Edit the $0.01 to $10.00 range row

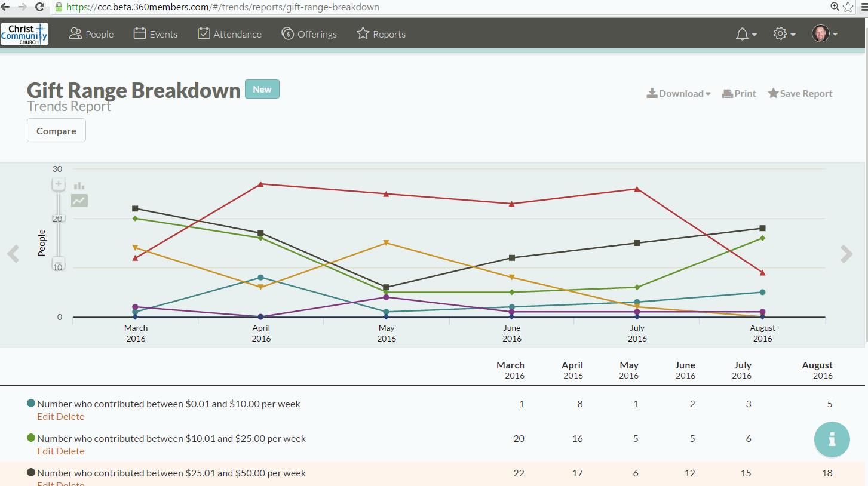45,417
